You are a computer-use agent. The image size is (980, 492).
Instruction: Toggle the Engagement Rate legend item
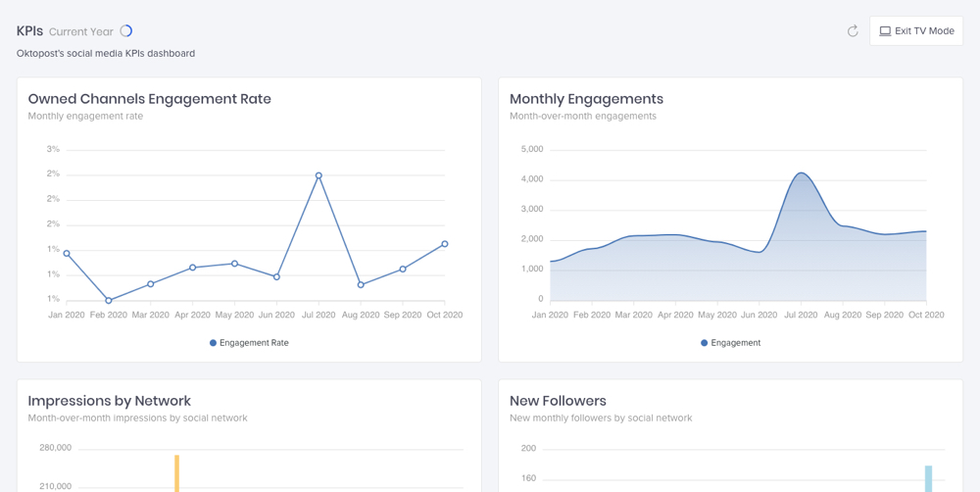click(x=249, y=343)
